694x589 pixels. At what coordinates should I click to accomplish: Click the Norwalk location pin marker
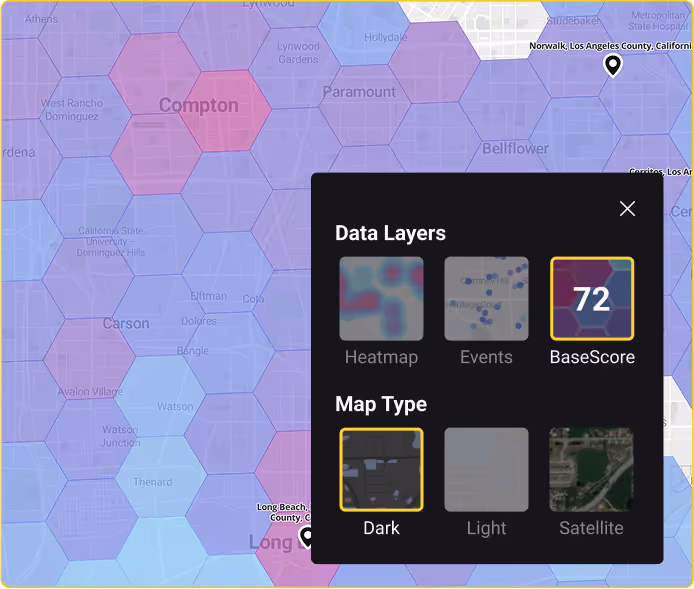613,65
